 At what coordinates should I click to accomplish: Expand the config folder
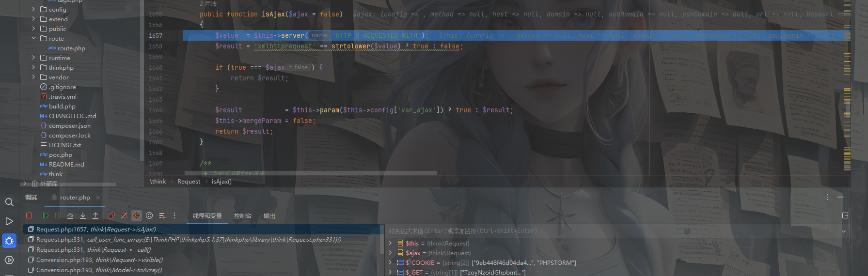pos(33,9)
